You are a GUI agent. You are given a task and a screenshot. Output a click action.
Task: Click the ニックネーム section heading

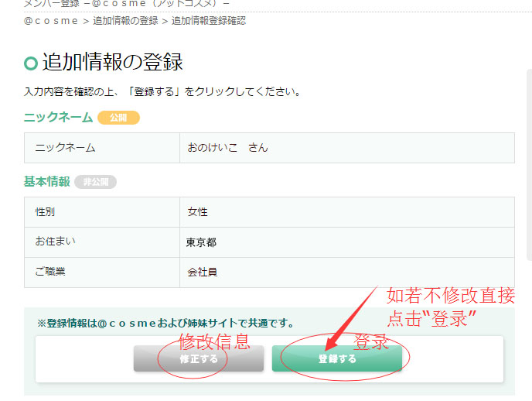click(x=58, y=118)
